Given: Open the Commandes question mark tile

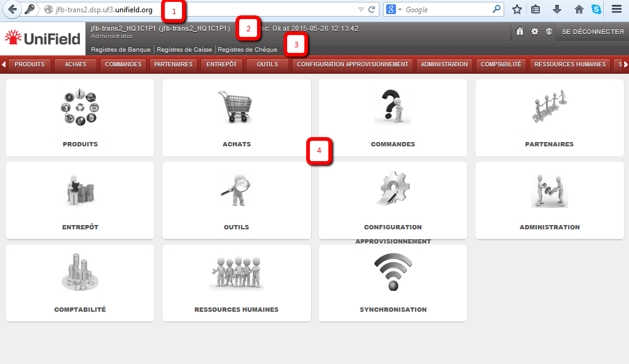Looking at the screenshot, I should click(x=393, y=117).
